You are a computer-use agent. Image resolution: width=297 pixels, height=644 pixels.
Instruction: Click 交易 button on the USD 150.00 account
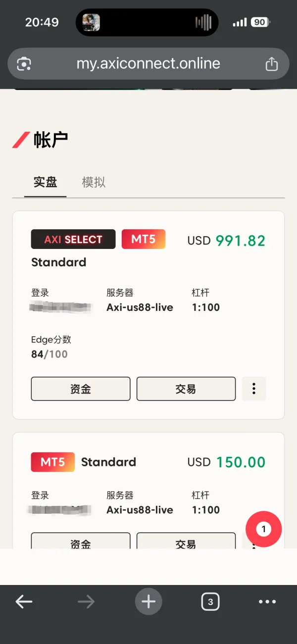point(186,541)
